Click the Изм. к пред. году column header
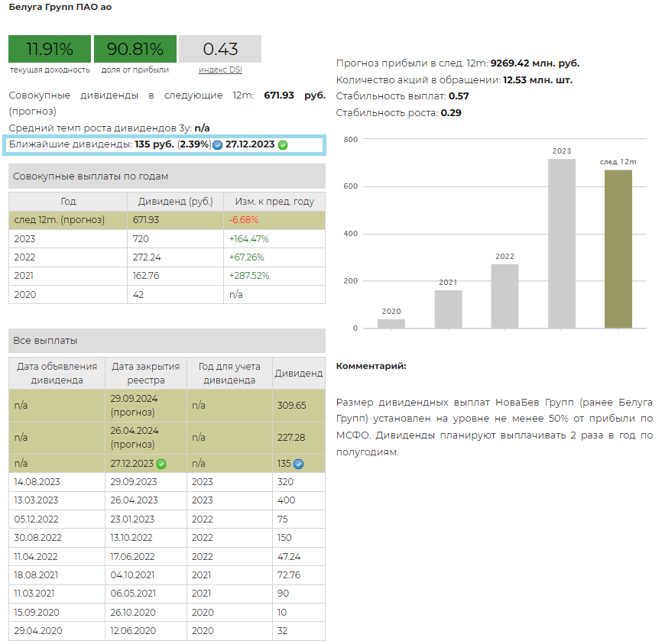This screenshot has height=644, width=665. coord(274,202)
